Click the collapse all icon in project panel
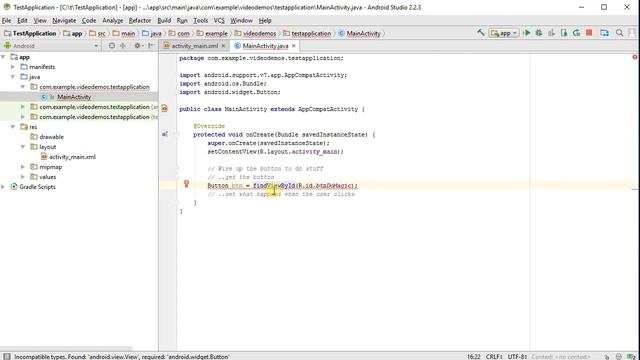 tap(122, 46)
